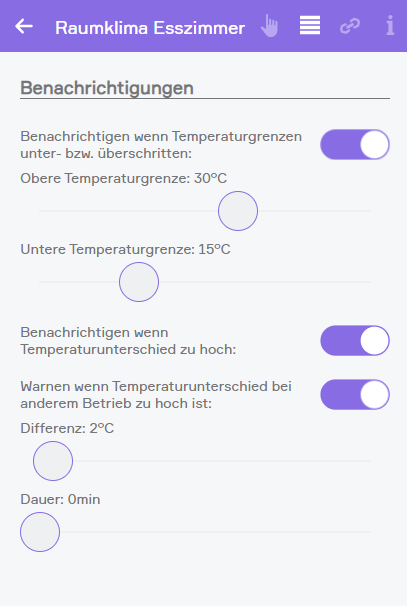
Task: Click the 'Dauer: 0min' label
Action: tap(60, 500)
